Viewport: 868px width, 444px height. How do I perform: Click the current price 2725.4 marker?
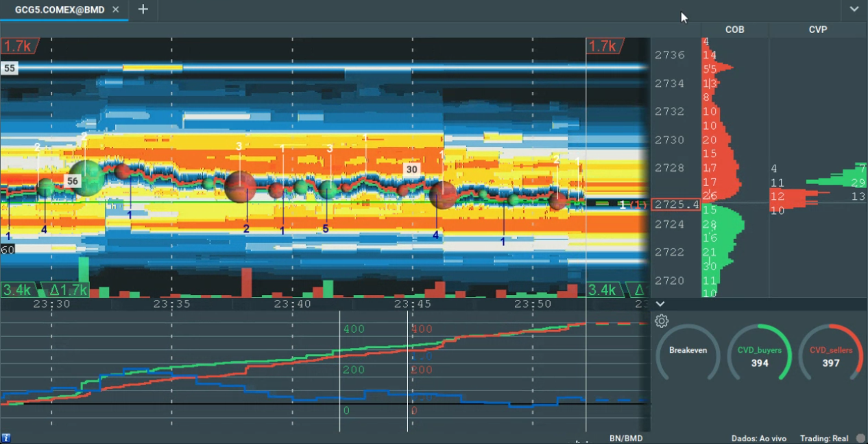point(676,205)
